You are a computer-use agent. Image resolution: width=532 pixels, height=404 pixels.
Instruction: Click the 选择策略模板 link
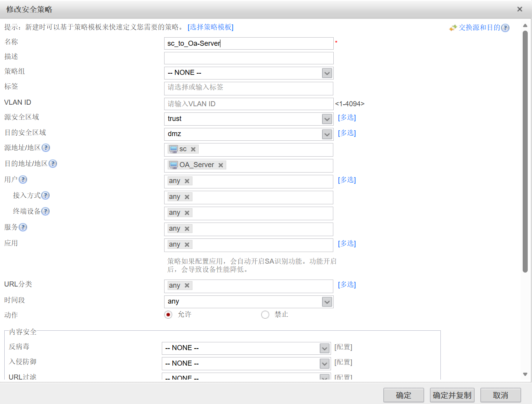211,27
